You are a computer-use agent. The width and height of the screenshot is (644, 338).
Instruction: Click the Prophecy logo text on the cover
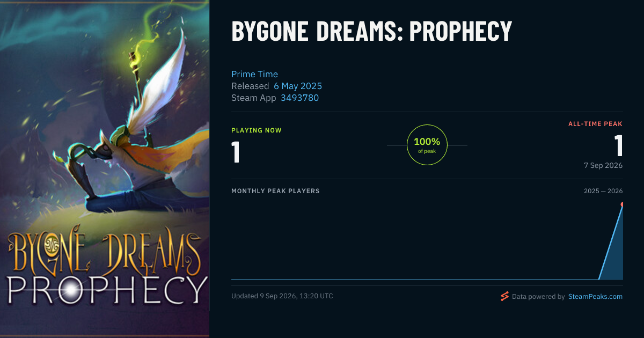(x=107, y=290)
